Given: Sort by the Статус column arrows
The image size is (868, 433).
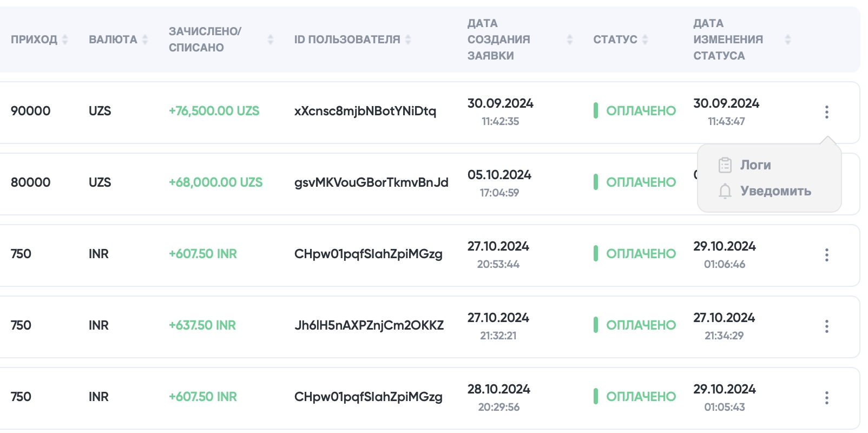Looking at the screenshot, I should tap(645, 40).
